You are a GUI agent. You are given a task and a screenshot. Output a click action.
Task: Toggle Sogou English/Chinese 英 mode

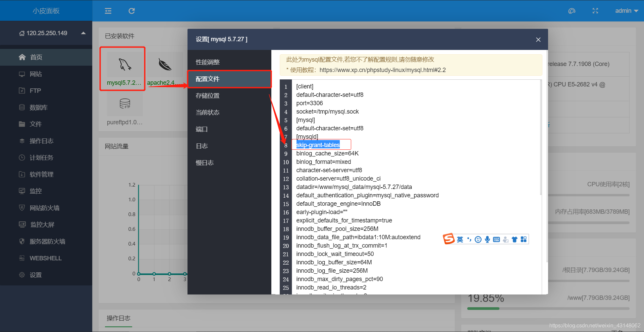pyautogui.click(x=460, y=240)
